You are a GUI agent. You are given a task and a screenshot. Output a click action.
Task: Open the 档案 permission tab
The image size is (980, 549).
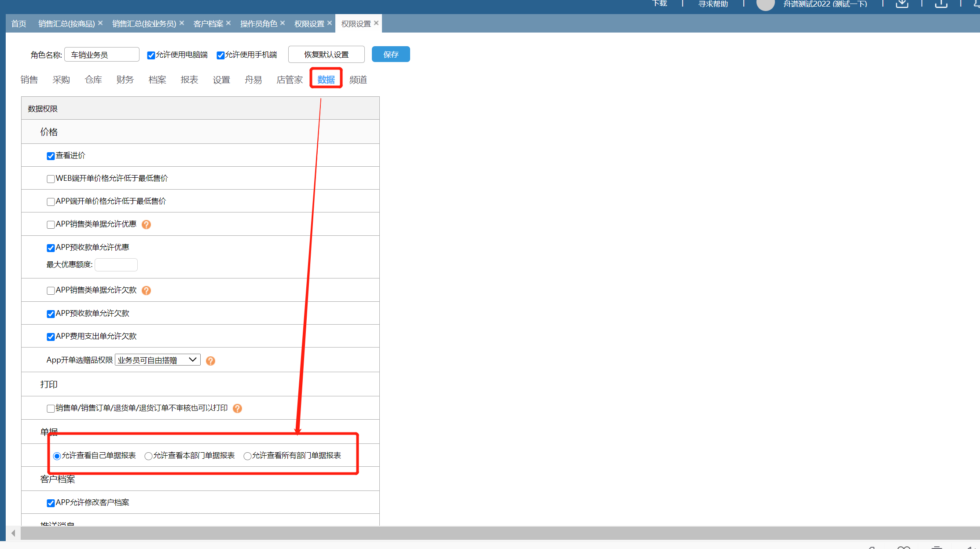(x=157, y=80)
